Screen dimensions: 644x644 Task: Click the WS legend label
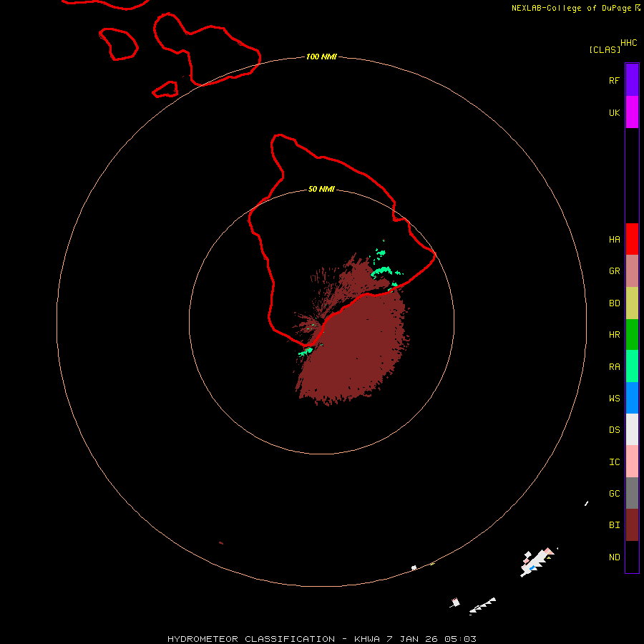614,398
